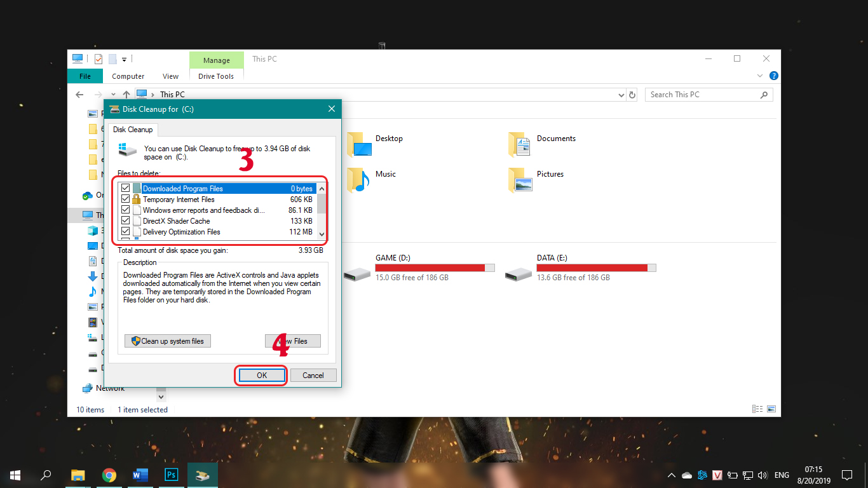Open the Drive Tools tab
Image resolution: width=868 pixels, height=488 pixels.
click(x=216, y=76)
